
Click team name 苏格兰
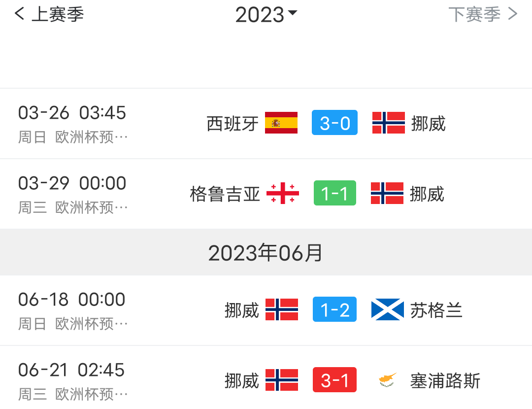(436, 310)
